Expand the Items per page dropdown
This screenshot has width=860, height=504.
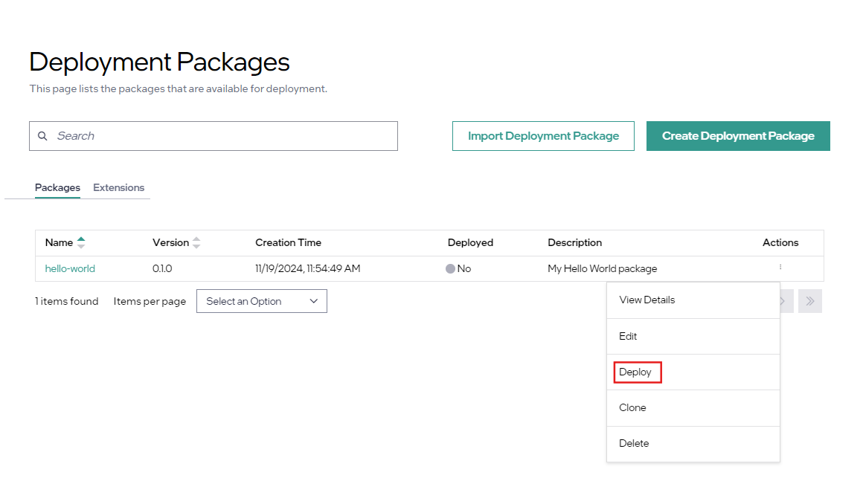[x=261, y=301]
